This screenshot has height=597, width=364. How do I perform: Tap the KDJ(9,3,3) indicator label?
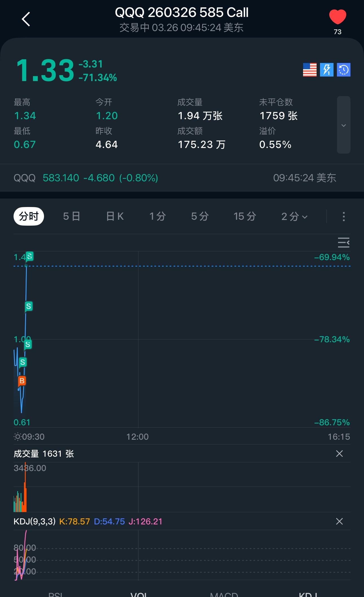(x=34, y=521)
